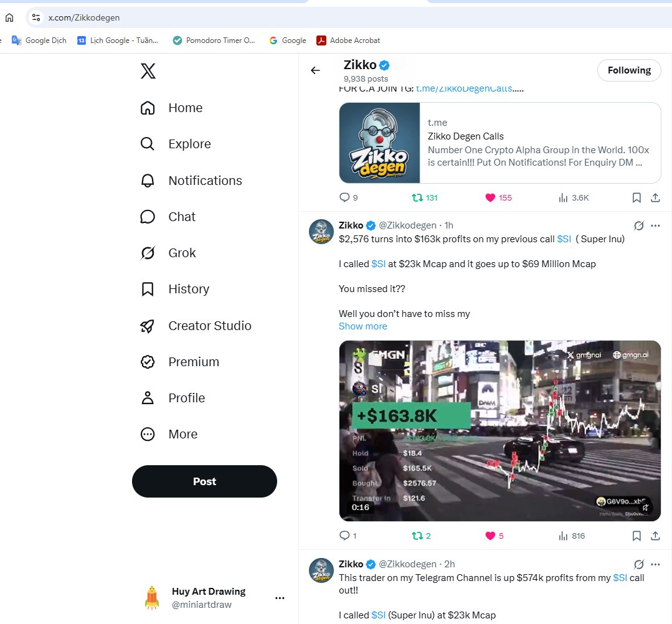The width and height of the screenshot is (672, 624).
Task: Click the X logo icon
Action: point(148,71)
